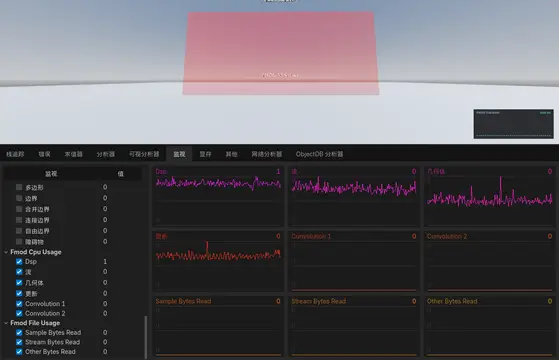Click the dark overlay thumbnail in viewport
The image size is (559, 360).
513,124
